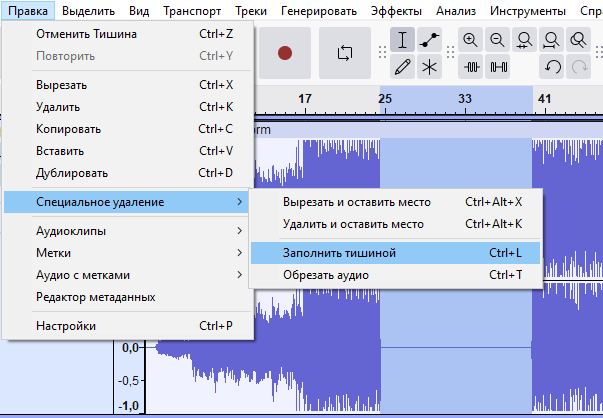Screen dimensions: 603x418
Task: Choose Заполнить тишиной
Action: coord(395,253)
